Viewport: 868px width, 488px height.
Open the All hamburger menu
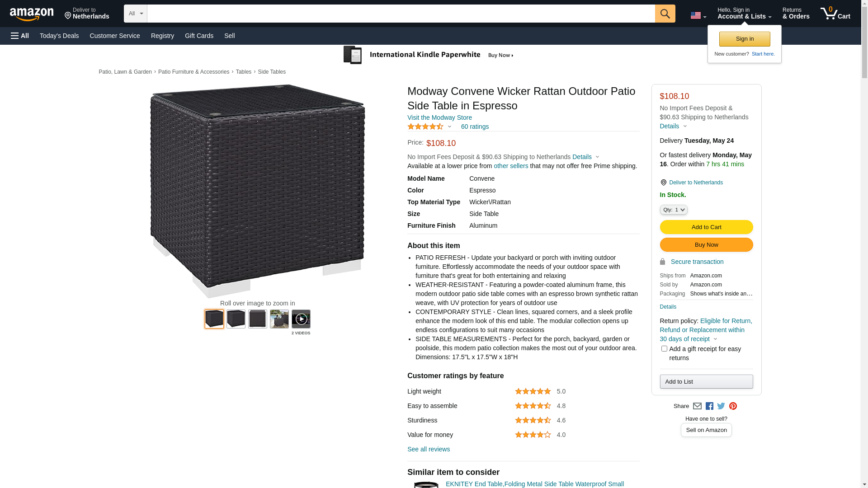click(x=20, y=36)
